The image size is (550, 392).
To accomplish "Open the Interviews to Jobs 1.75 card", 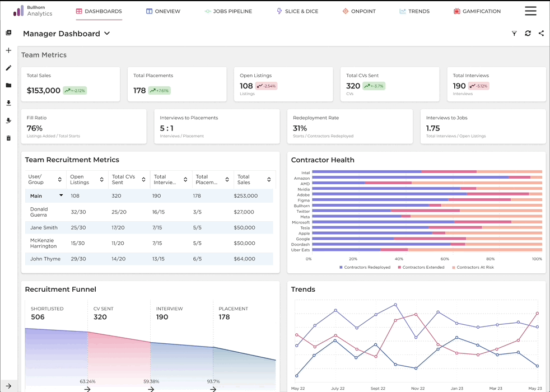I will pos(483,126).
